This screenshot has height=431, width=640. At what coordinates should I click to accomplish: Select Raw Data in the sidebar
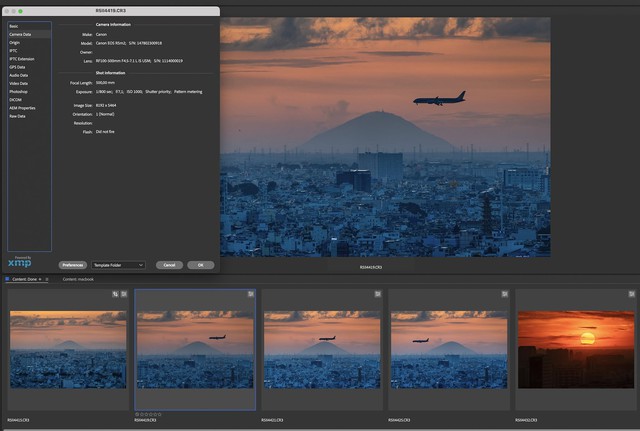pos(18,116)
